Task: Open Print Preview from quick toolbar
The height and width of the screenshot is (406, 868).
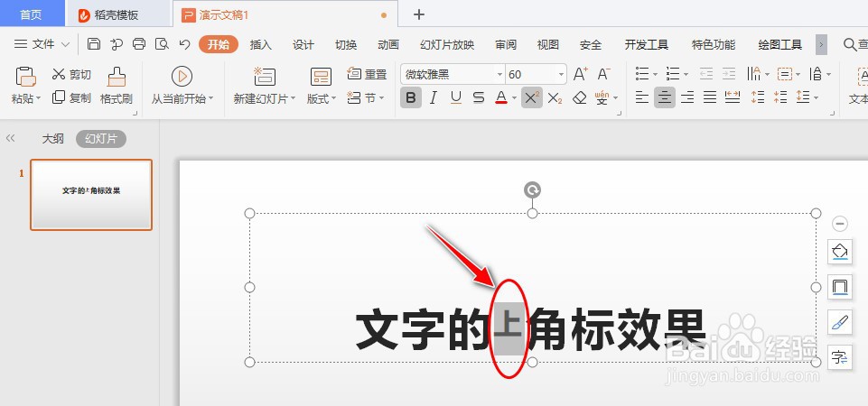Action: [x=162, y=44]
